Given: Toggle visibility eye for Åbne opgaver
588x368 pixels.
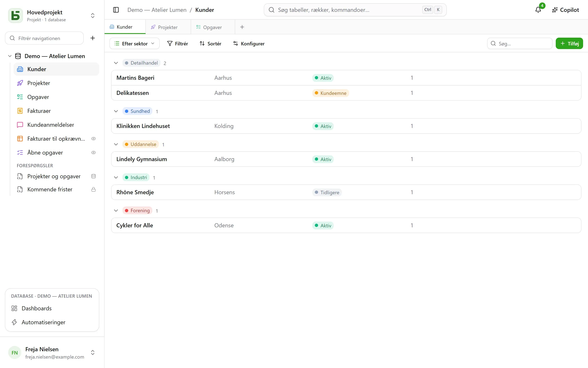Looking at the screenshot, I should (x=93, y=152).
